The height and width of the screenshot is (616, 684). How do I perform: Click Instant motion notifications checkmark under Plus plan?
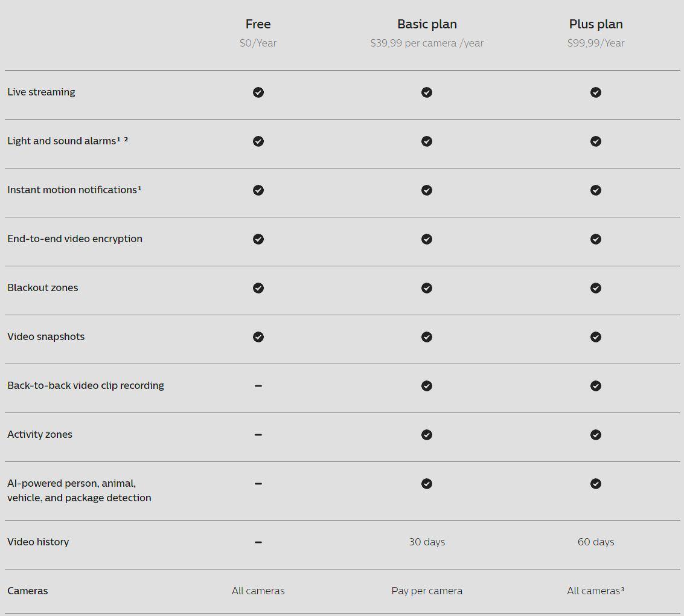(596, 190)
